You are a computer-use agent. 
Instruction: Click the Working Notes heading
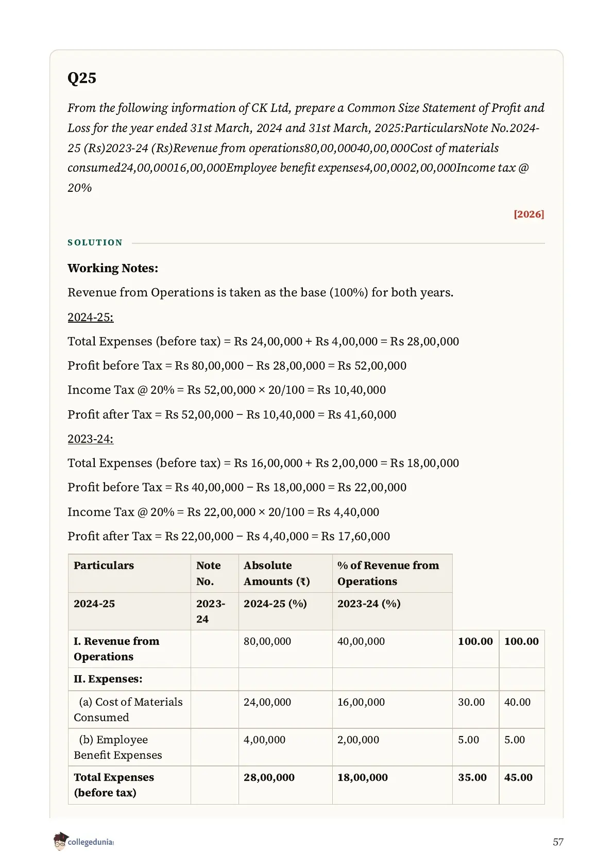pos(113,268)
